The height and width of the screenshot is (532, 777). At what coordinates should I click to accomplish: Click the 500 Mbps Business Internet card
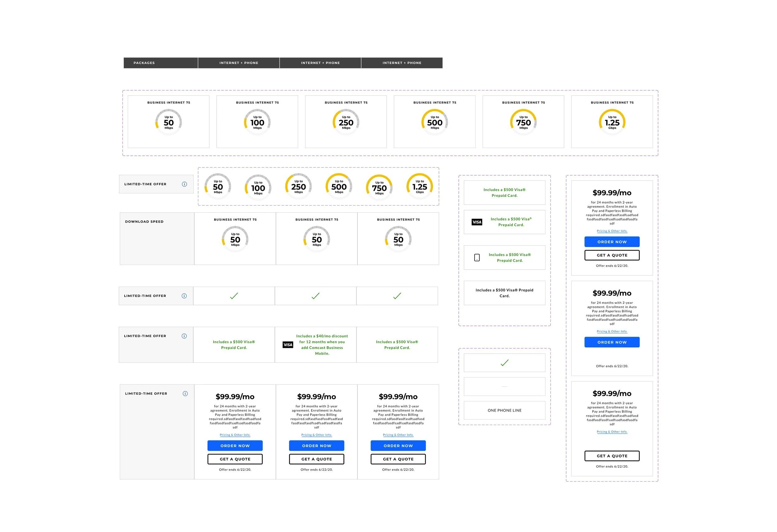[x=434, y=122]
